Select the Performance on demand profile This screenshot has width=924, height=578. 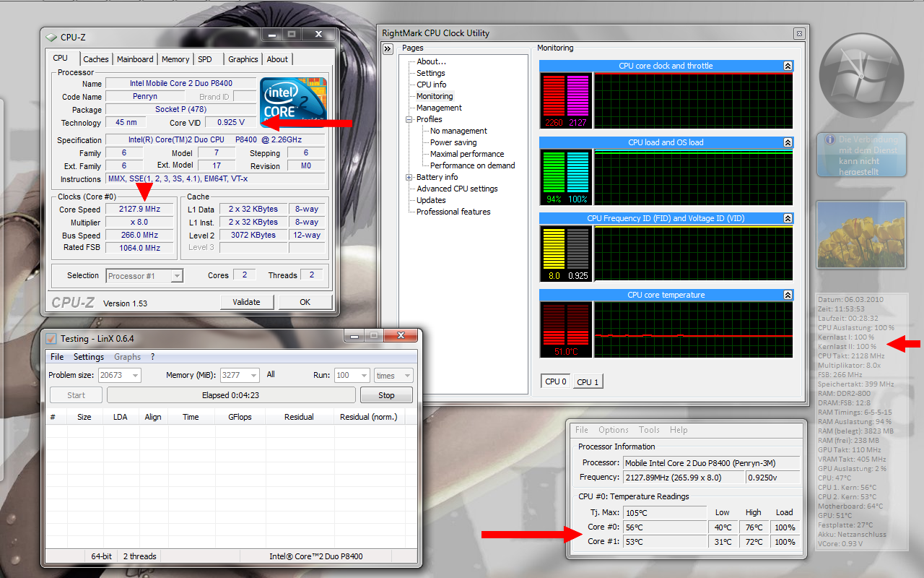click(473, 165)
